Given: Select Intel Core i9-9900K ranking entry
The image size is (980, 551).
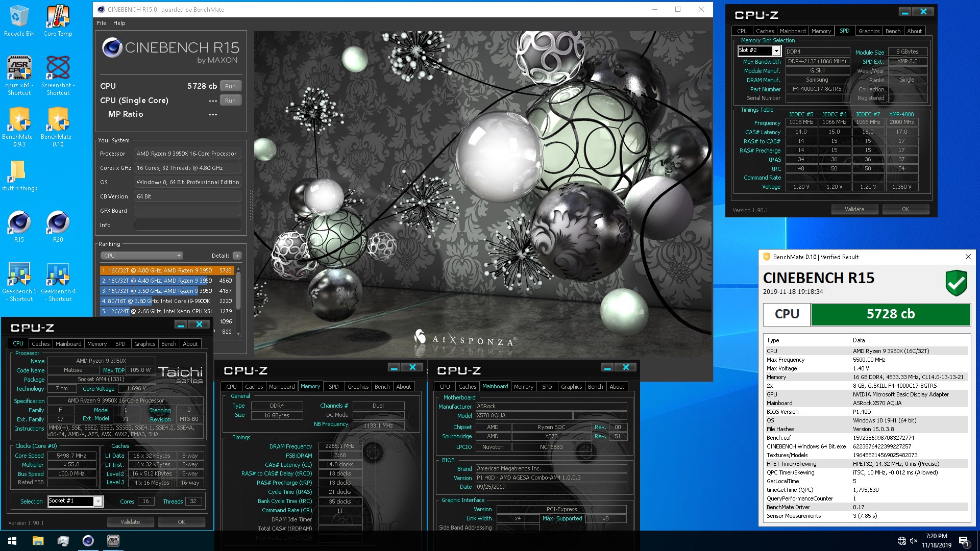Looking at the screenshot, I should coord(166,301).
